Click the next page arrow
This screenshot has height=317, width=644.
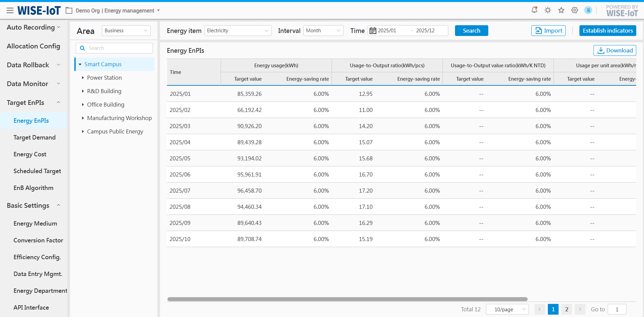[x=580, y=309]
